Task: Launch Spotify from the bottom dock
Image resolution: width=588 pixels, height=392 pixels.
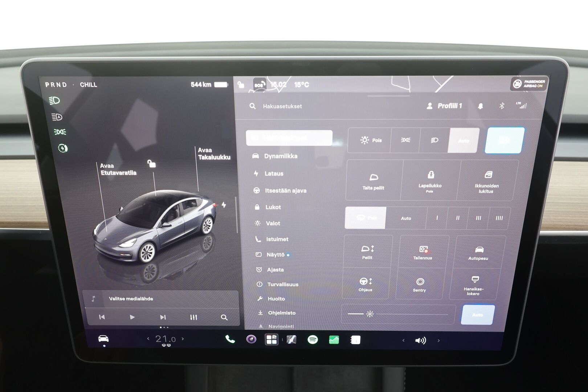Action: [313, 340]
